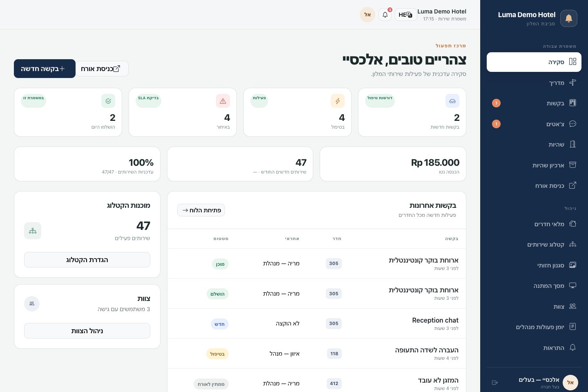Click the פתיחת הלוח button

[x=201, y=210]
